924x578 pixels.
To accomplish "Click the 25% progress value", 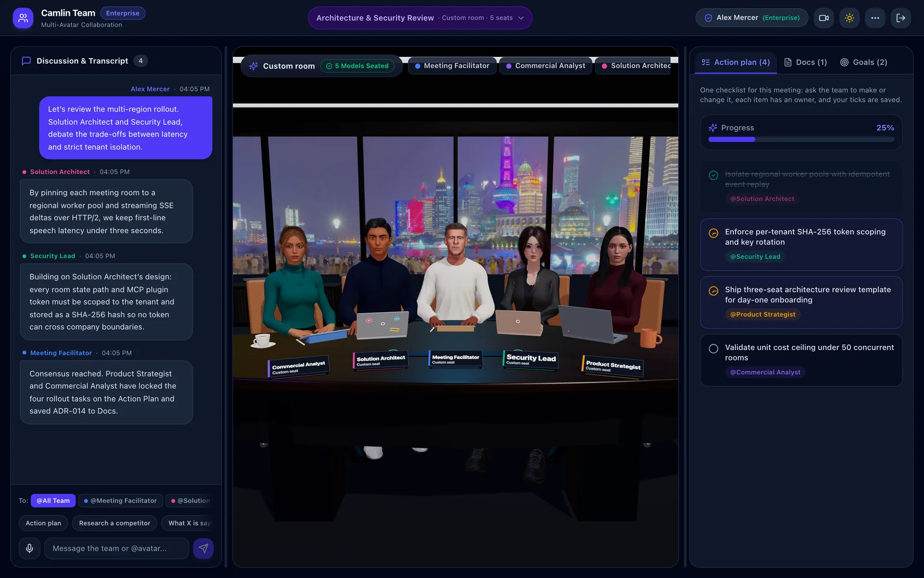I will (885, 128).
